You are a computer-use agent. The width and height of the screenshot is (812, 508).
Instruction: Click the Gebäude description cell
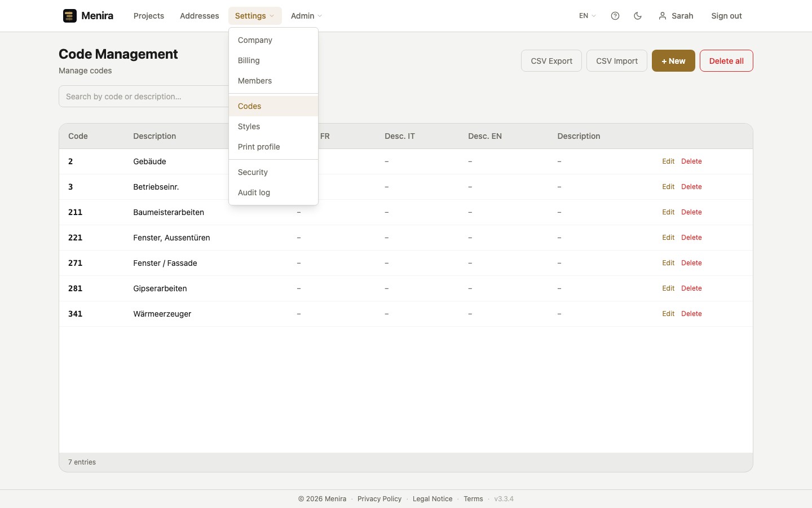[149, 161]
